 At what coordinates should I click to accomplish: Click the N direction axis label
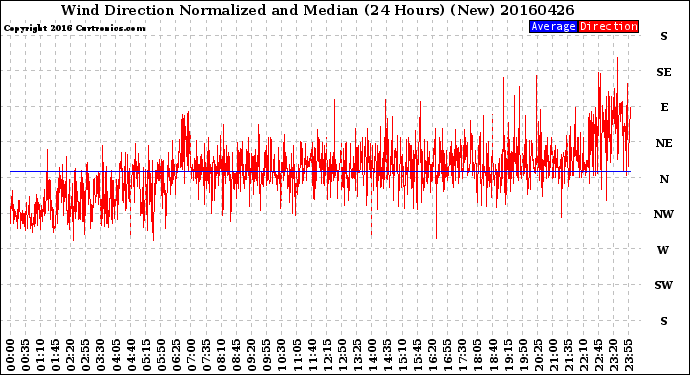coord(664,179)
